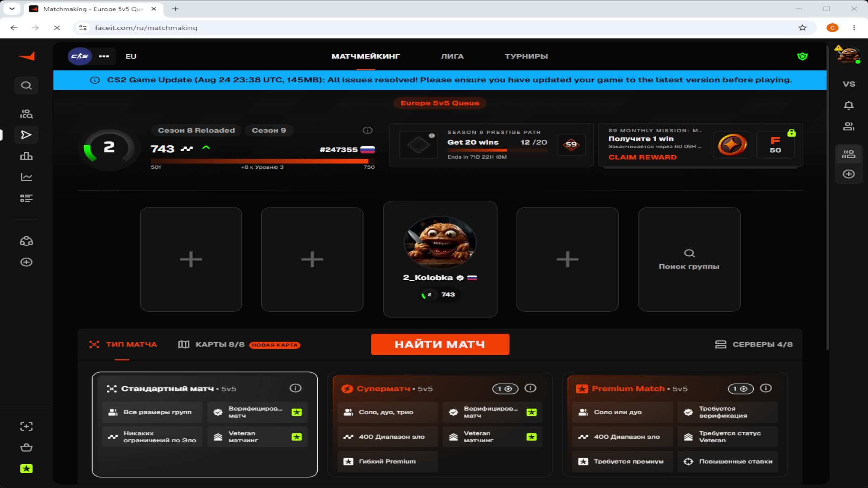The width and height of the screenshot is (868, 488).
Task: Select the matchmaking play icon in the sidebar
Action: 26,135
